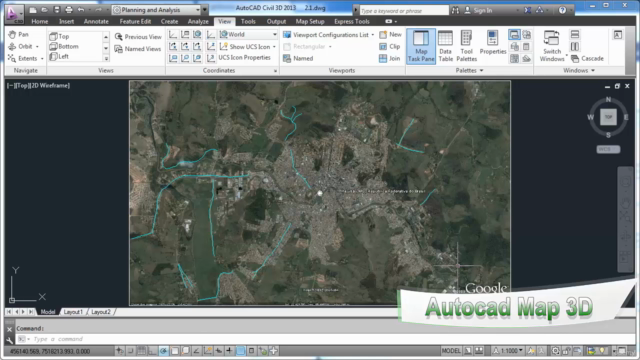
Task: Clip the viewport with Clip tool
Action: pyautogui.click(x=389, y=47)
